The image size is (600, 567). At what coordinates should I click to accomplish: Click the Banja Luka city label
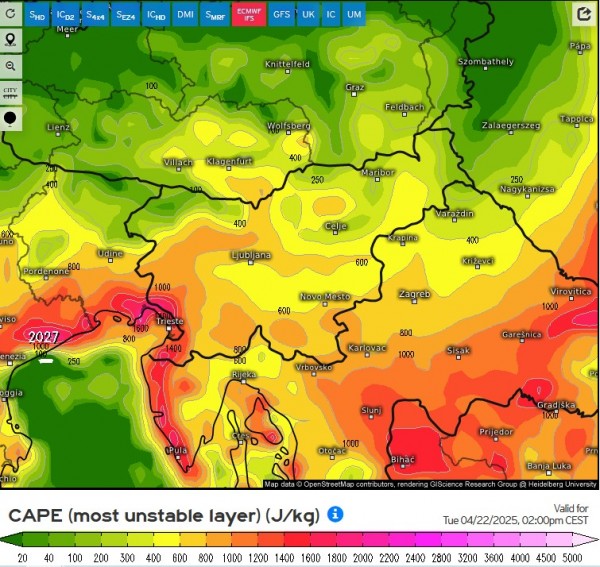(549, 466)
